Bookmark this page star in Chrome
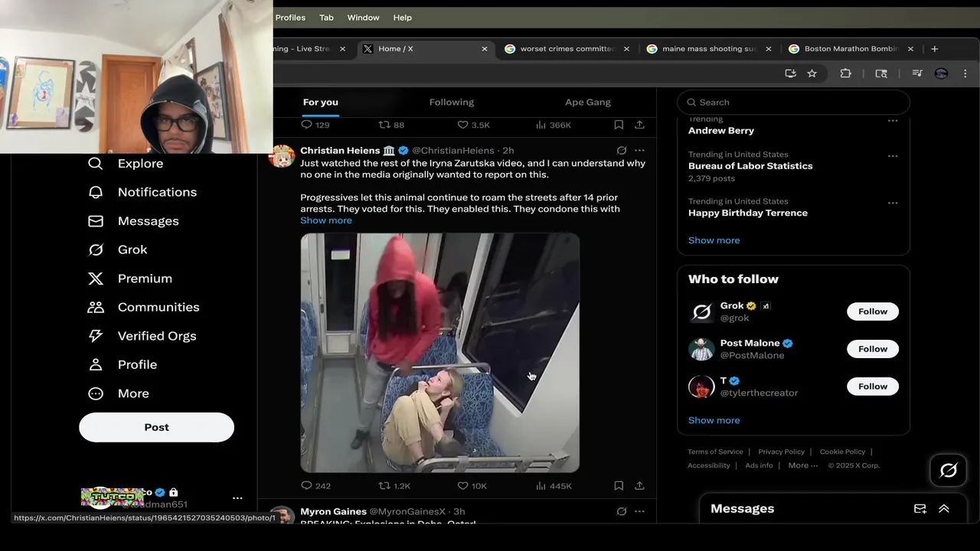980x551 pixels. tap(812, 73)
